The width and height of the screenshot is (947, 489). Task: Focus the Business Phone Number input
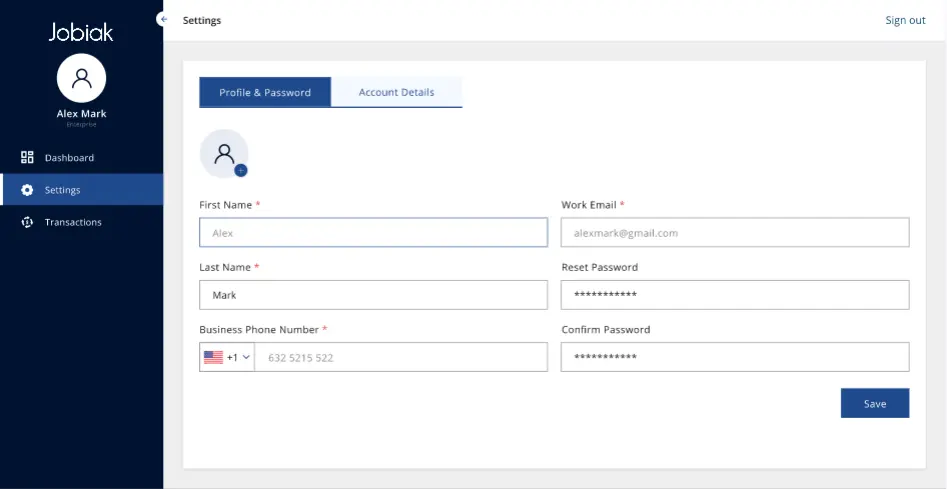pyautogui.click(x=401, y=357)
